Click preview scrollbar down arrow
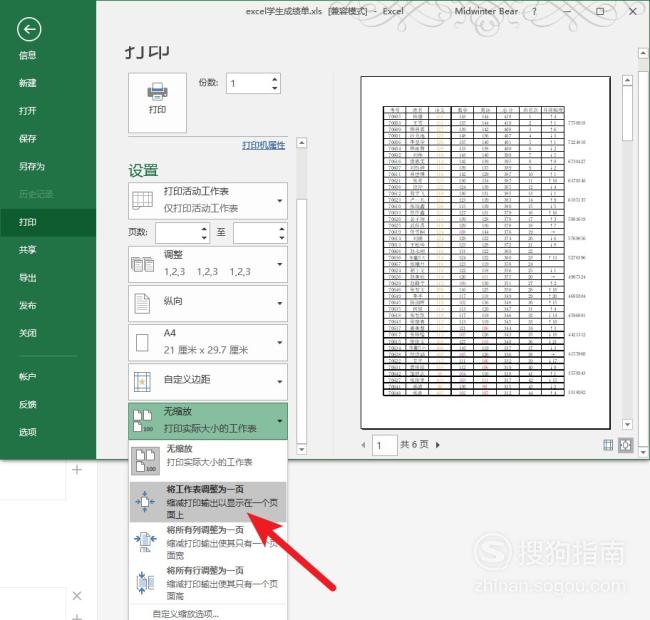 coord(628,424)
